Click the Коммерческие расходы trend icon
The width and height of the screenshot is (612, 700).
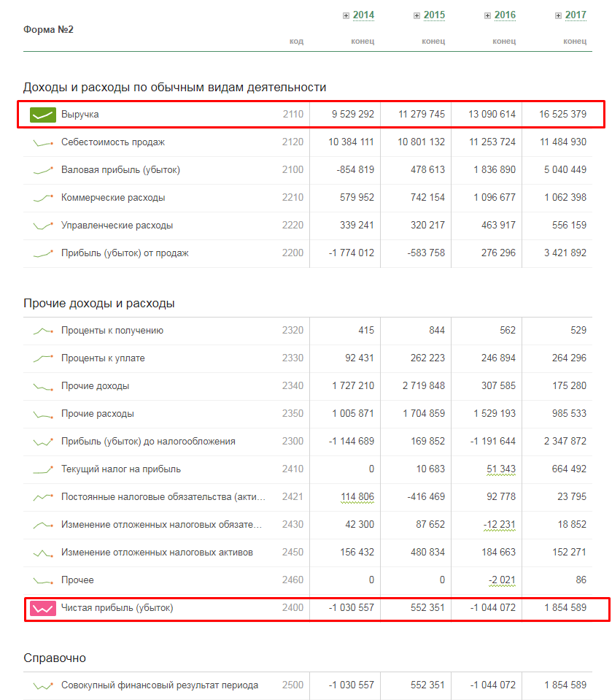click(43, 198)
